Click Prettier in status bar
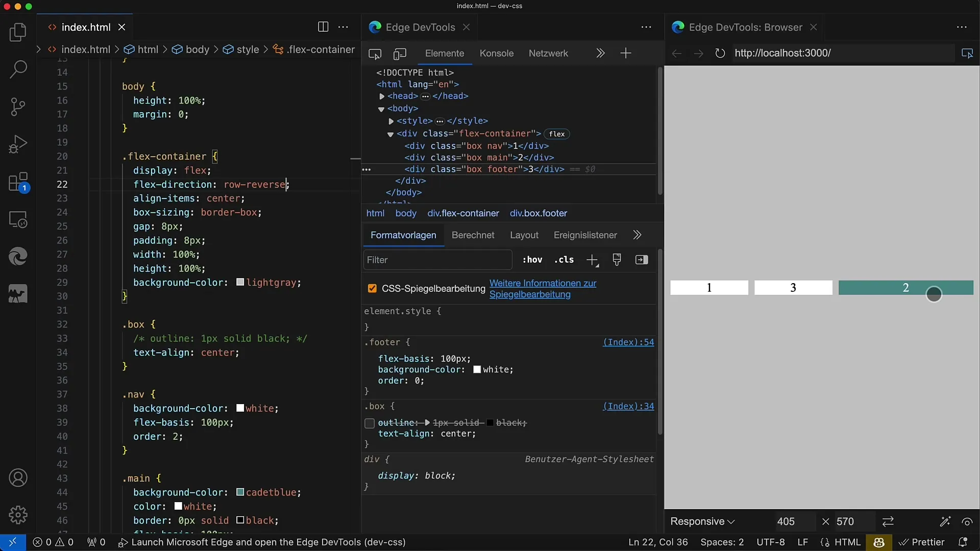The height and width of the screenshot is (551, 980). tap(921, 542)
